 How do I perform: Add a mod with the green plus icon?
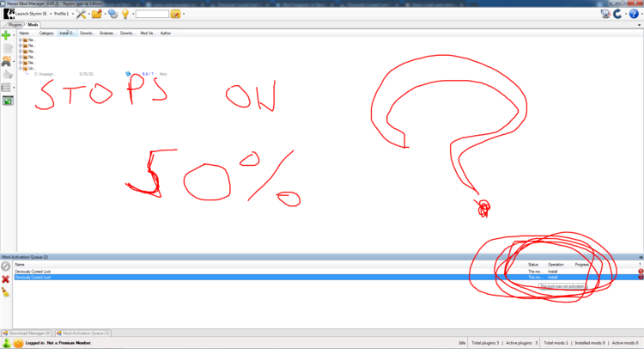point(6,35)
